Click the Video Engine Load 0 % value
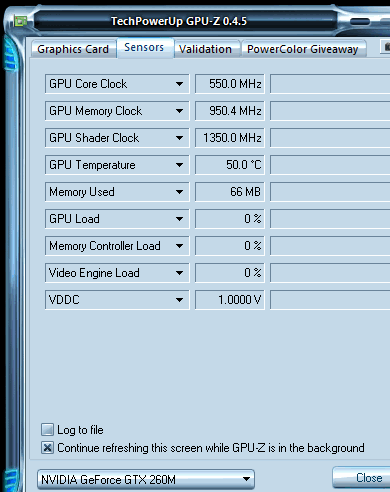 (x=230, y=273)
